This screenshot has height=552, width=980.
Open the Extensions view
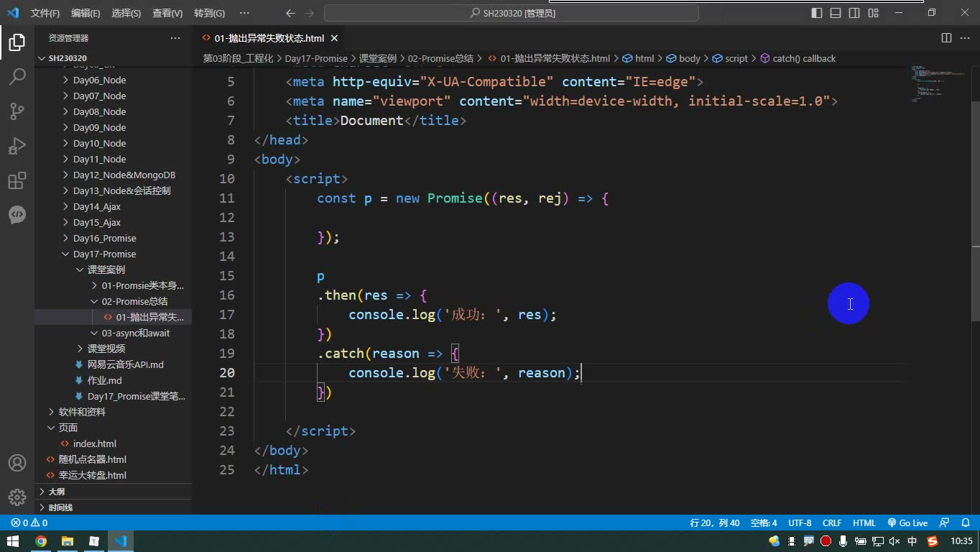(17, 180)
